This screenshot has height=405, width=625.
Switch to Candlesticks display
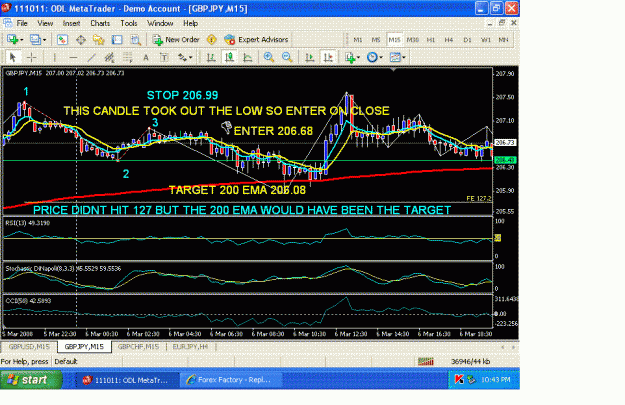point(229,57)
